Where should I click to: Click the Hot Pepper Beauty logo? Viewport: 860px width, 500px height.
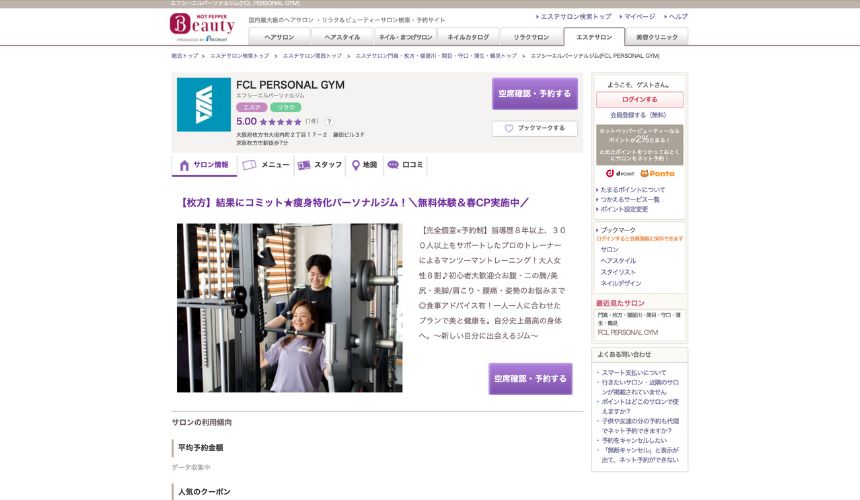(202, 27)
